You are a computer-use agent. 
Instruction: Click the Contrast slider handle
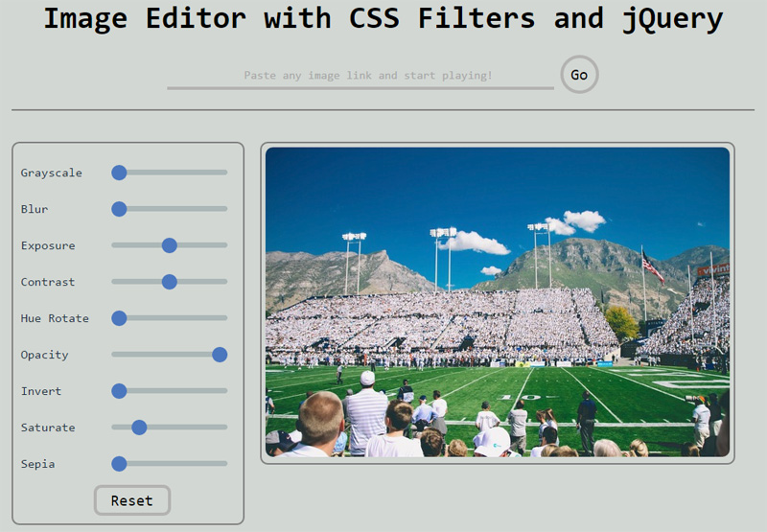point(170,282)
